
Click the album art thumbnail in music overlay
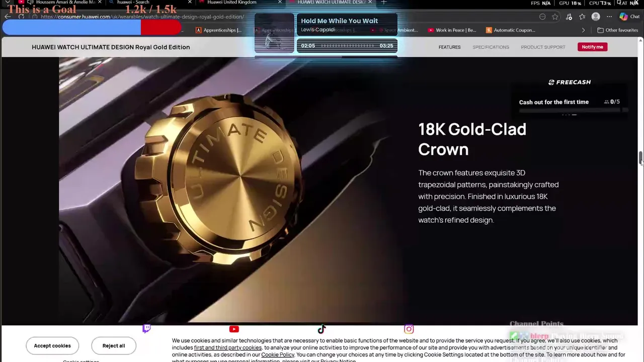coord(274,33)
